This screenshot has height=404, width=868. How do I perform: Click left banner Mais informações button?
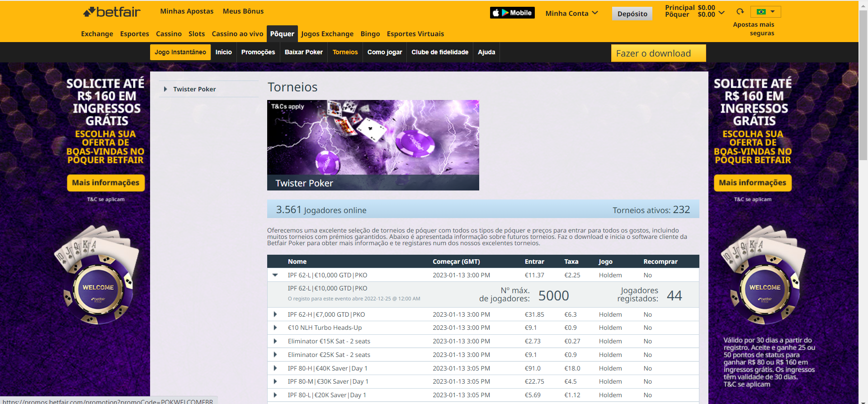pos(106,183)
